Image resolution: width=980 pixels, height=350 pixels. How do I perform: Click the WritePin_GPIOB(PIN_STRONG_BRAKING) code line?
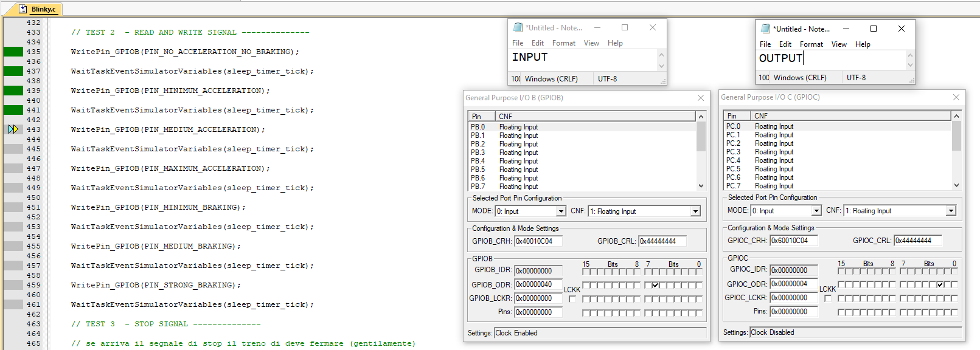tap(156, 285)
